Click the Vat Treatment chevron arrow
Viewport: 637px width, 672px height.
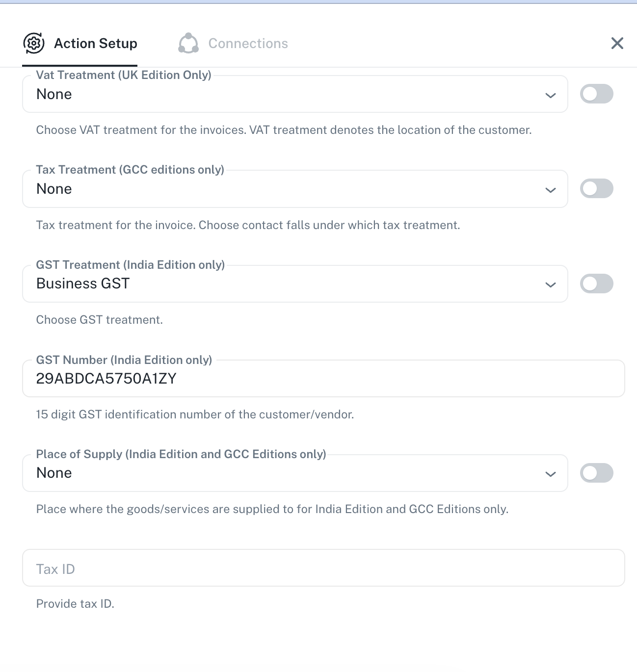pos(551,95)
